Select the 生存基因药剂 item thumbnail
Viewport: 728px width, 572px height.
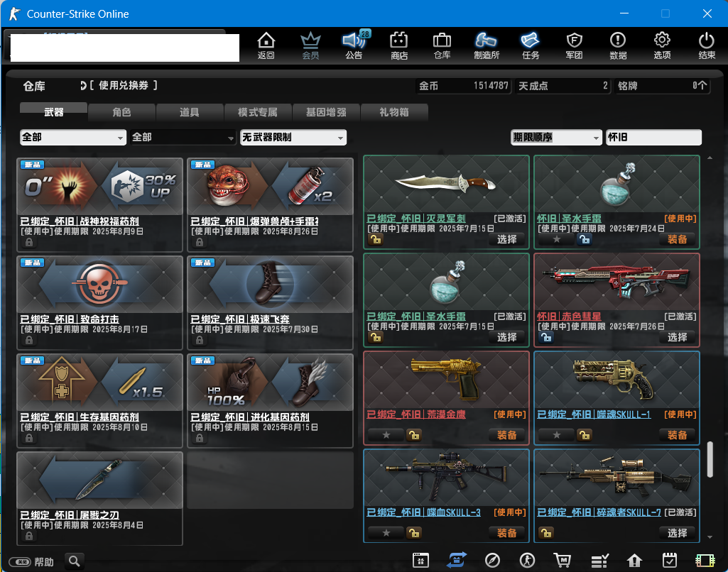click(x=100, y=383)
